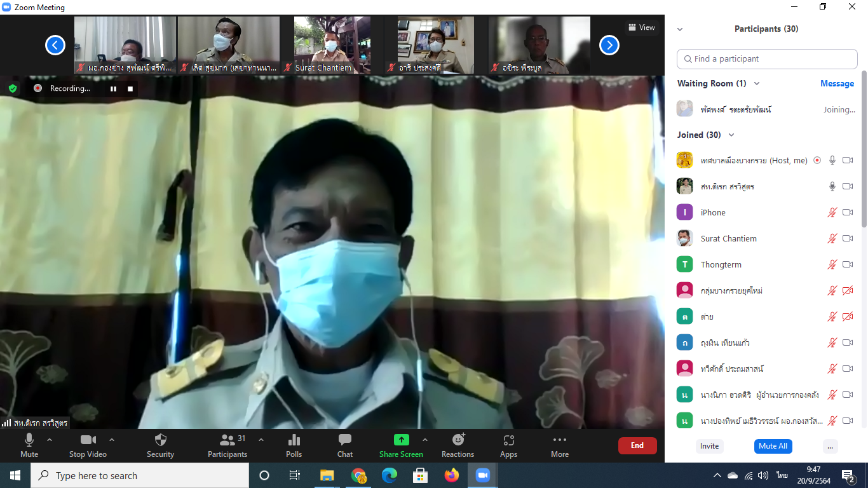This screenshot has width=868, height=488.
Task: Show previous video thumbnails with left arrow
Action: [x=55, y=45]
